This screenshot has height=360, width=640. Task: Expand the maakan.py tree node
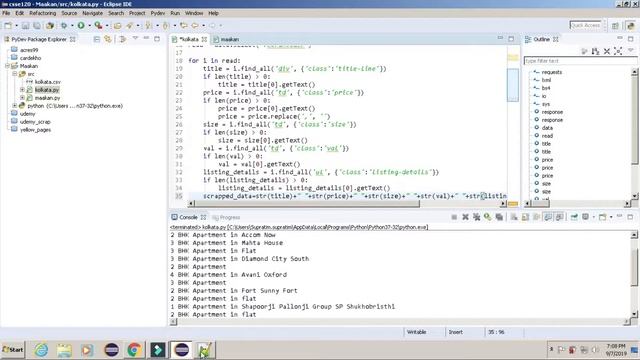(x=22, y=98)
